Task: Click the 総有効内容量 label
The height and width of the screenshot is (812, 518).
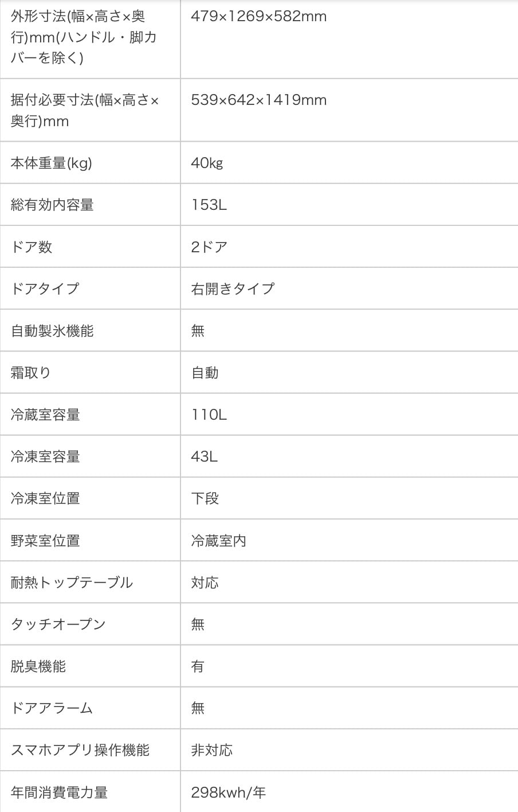Action: 52,205
